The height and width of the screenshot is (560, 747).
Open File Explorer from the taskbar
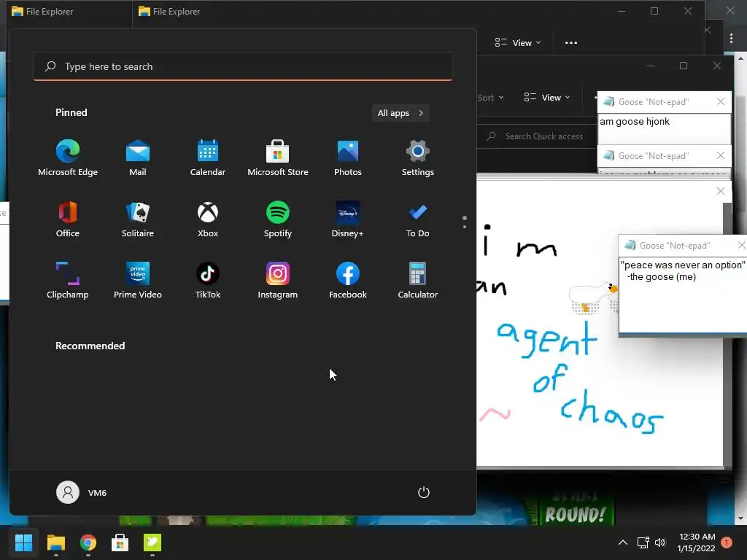click(55, 542)
